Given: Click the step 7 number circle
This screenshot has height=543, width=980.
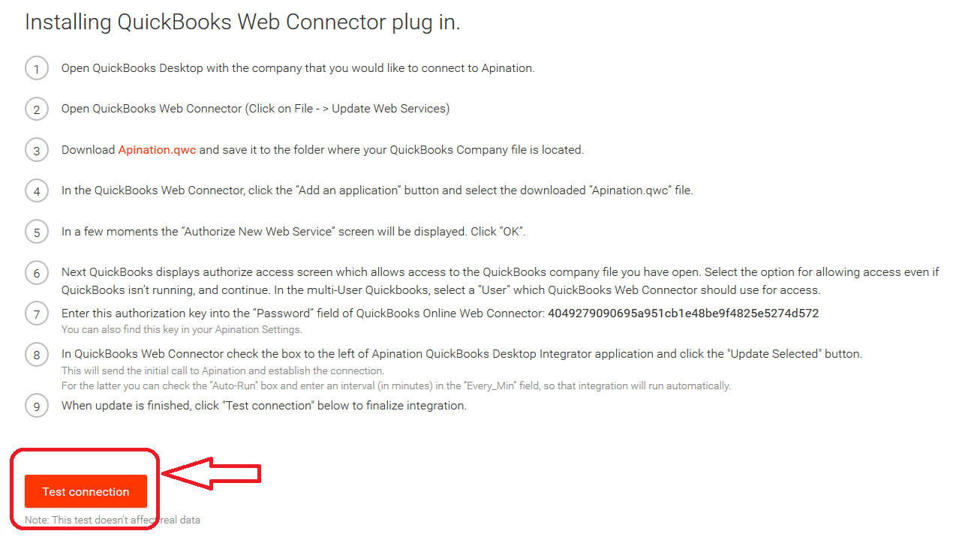Looking at the screenshot, I should pos(37,313).
